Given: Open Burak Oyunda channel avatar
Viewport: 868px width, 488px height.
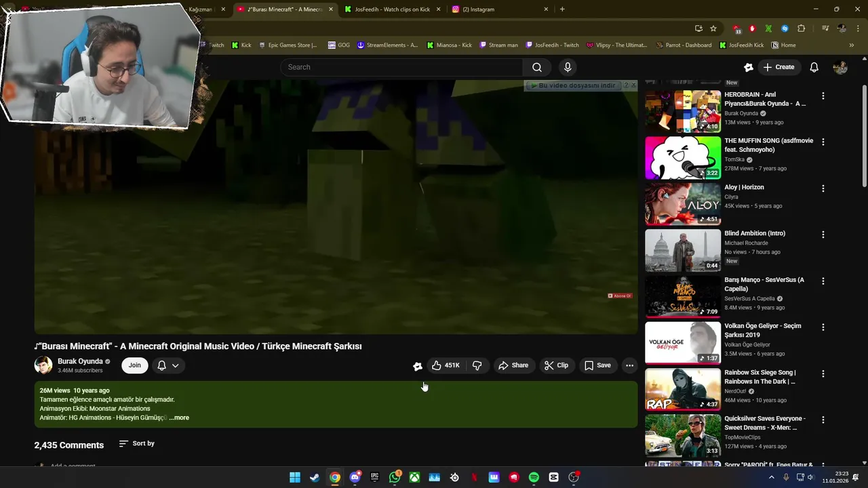Looking at the screenshot, I should coord(43,365).
